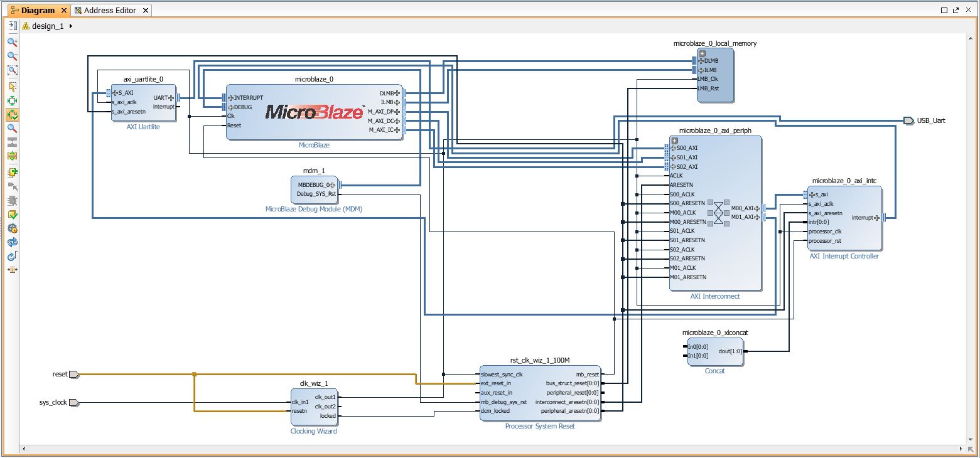Expand the MBDEBUG_0 pin on mdm_1

(333, 184)
